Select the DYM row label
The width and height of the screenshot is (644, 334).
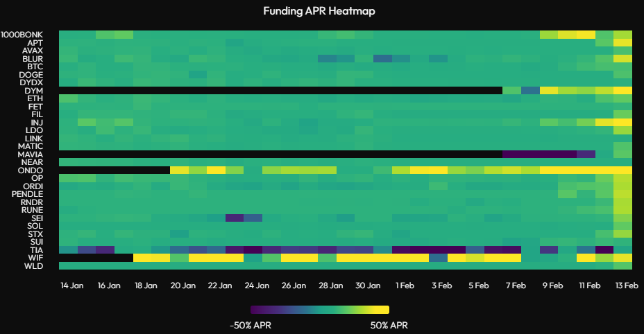click(34, 91)
